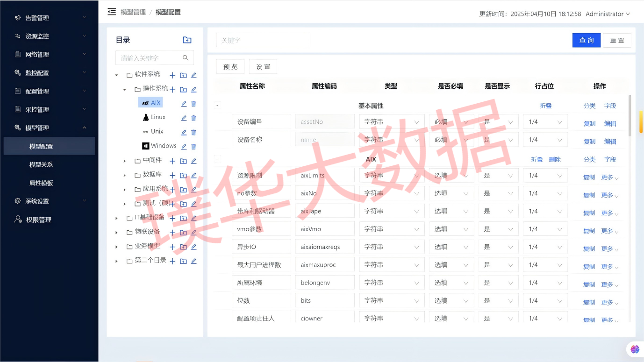Viewport: 644px width, 362px height.
Task: Open 是否必填 dropdown for 设备编号 row
Action: pyautogui.click(x=451, y=122)
